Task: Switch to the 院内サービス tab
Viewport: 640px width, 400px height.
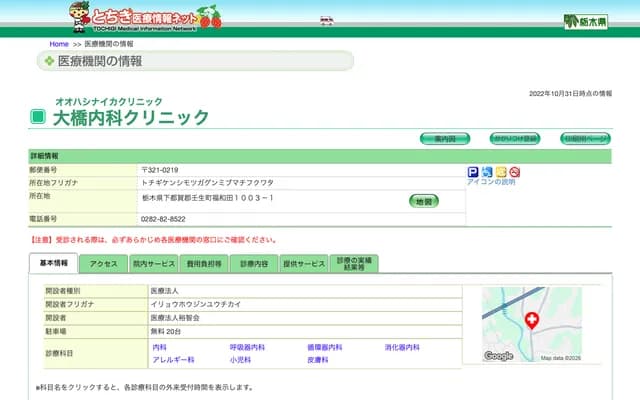Action: [153, 264]
